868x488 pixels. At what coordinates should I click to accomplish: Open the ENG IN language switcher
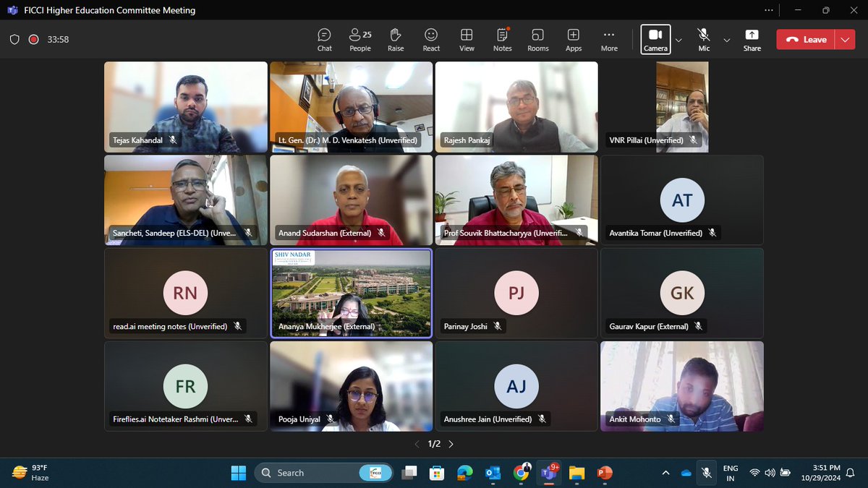point(731,474)
